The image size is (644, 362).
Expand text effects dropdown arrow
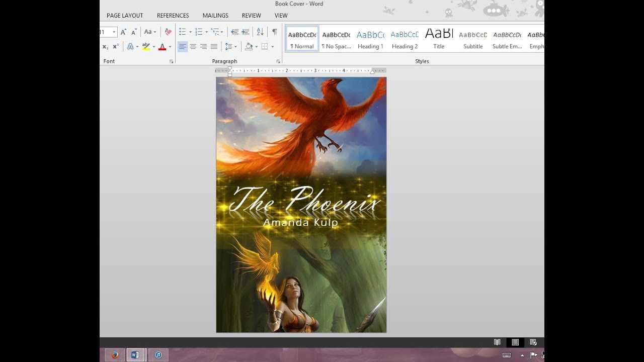coord(137,47)
